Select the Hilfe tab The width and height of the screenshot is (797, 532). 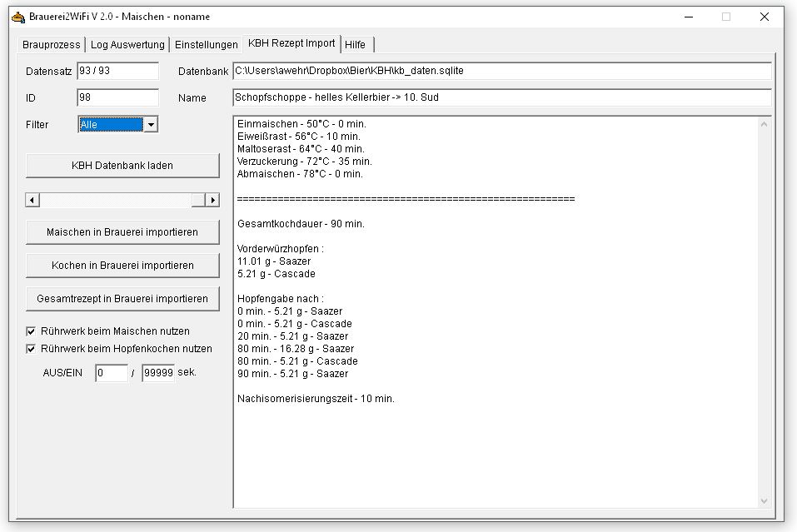click(355, 45)
